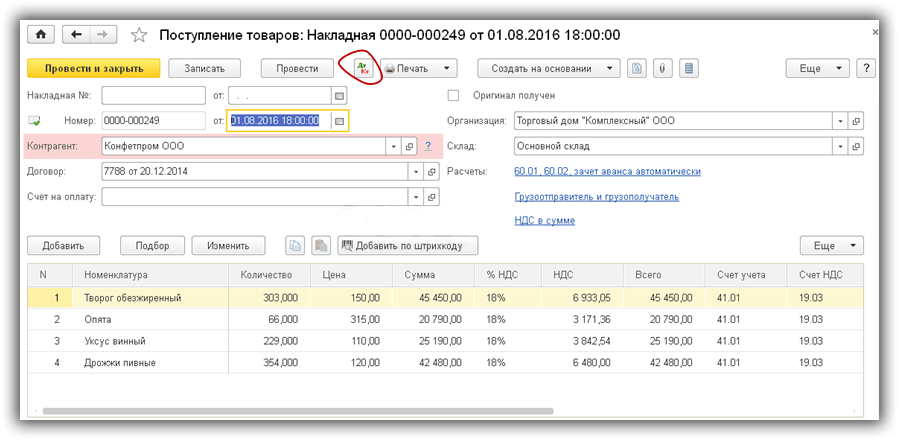
Task: Click the Провести button
Action: 297,69
